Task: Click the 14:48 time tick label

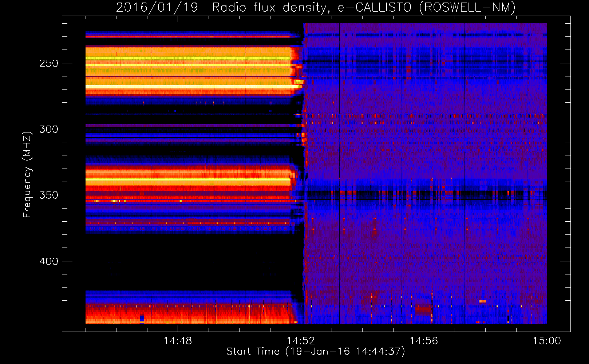Action: 178,341
